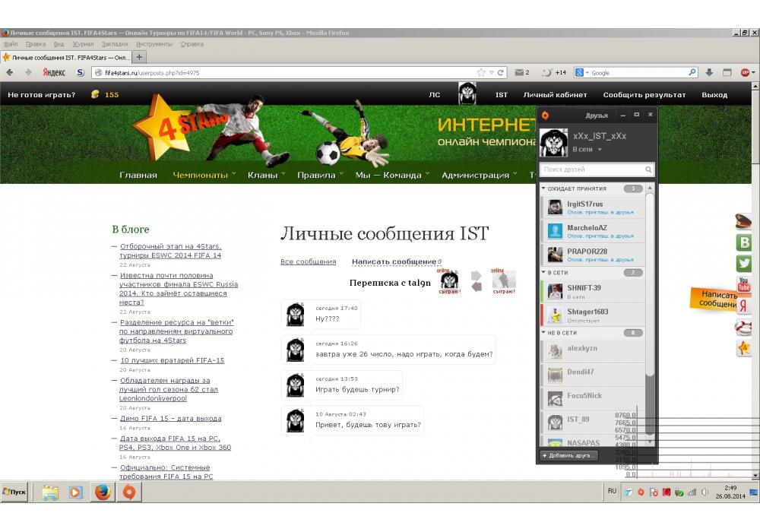The width and height of the screenshot is (760, 532).
Task: Open the Origin app from the taskbar
Action: (129, 492)
